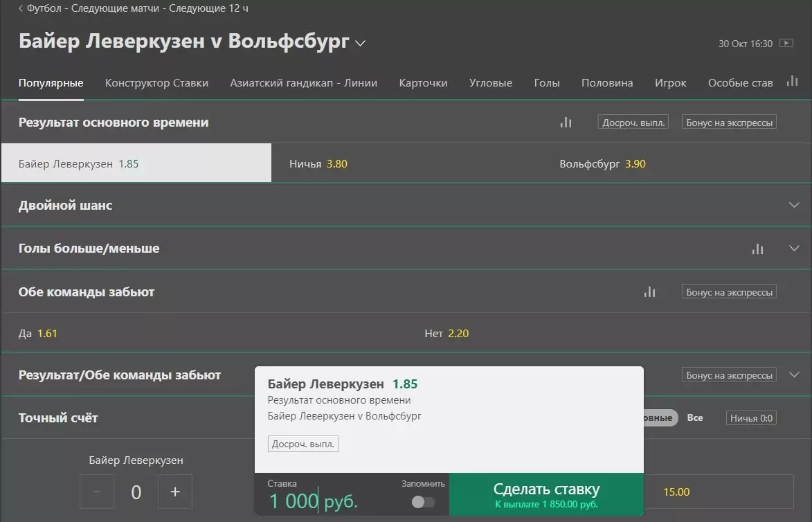Open the Конструктор Ставки tab
The image size is (812, 522).
(156, 83)
